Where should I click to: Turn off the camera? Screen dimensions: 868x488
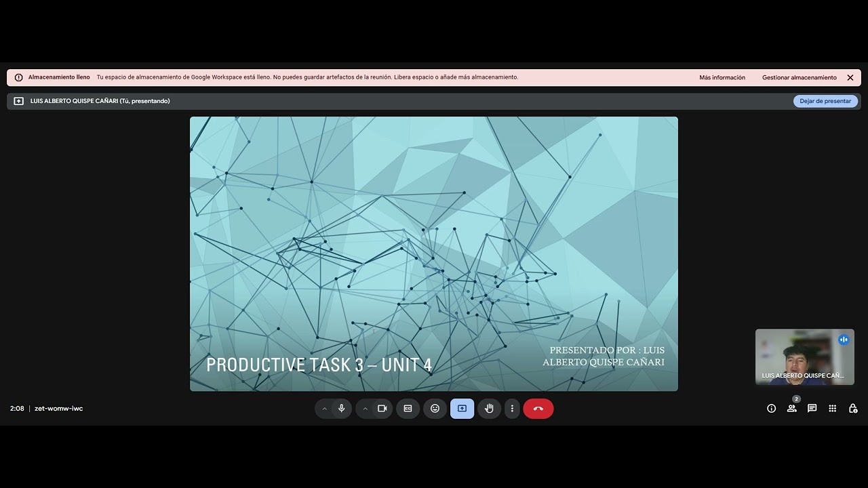click(382, 409)
